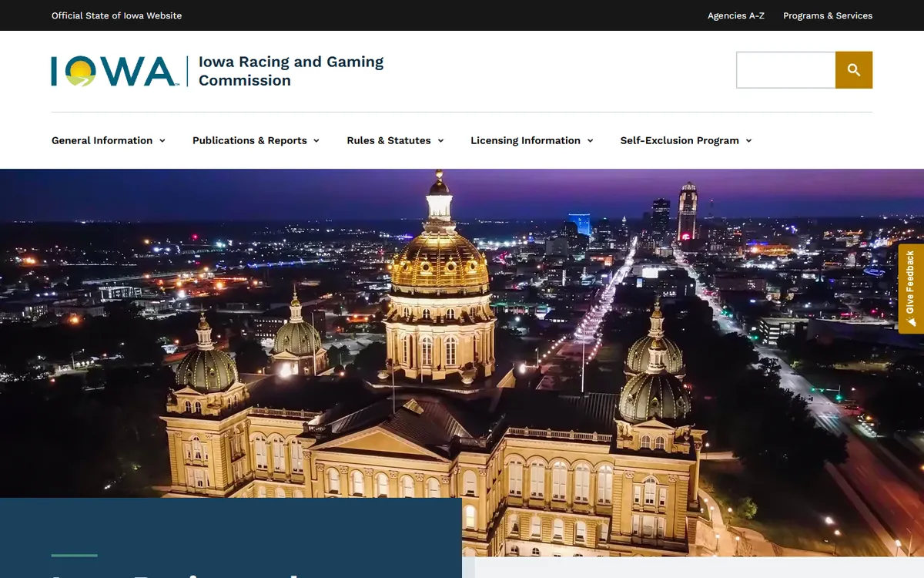The image size is (924, 578).
Task: Expand chevron next to Self-Exclusion Program
Action: click(748, 141)
